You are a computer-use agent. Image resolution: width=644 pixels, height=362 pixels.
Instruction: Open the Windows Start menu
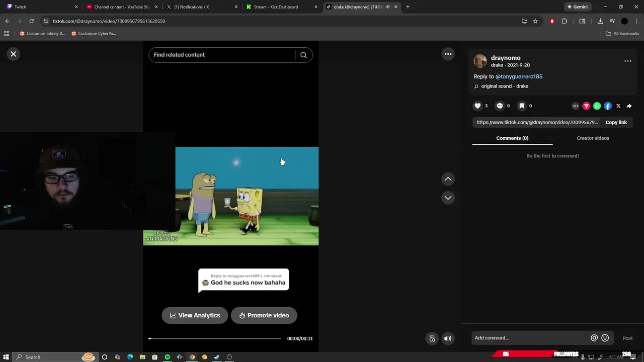click(6, 357)
